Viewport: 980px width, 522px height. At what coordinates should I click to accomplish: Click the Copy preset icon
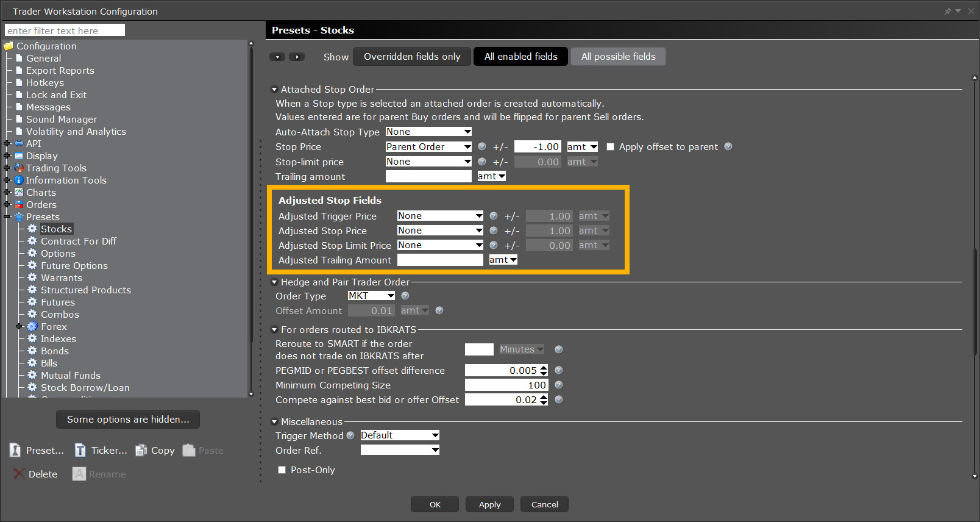[x=141, y=450]
